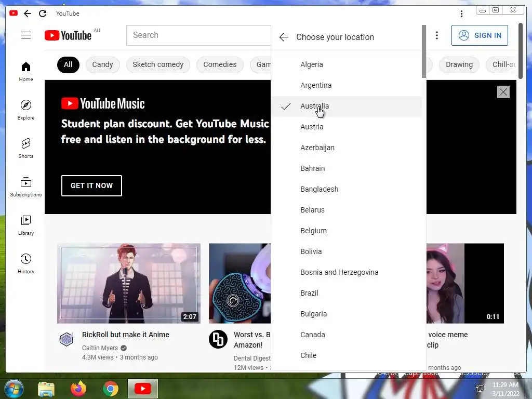The height and width of the screenshot is (399, 532).
Task: Choose Bulgaria as location
Action: click(x=347, y=314)
